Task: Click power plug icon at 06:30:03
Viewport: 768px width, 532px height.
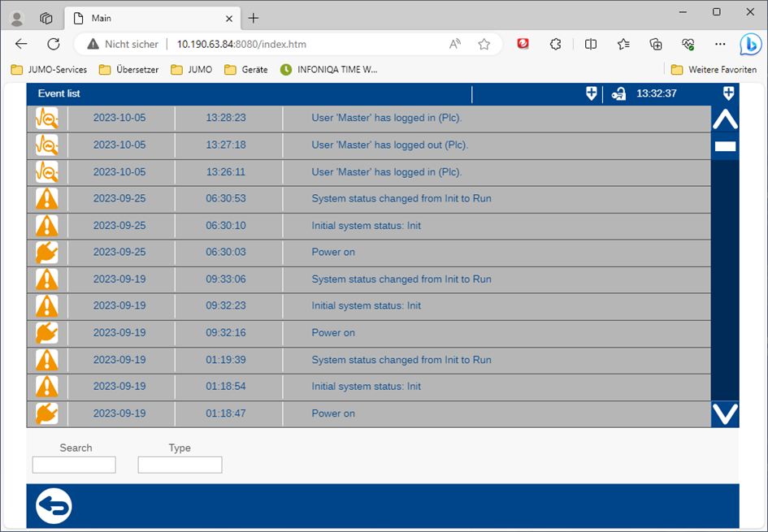Action: 47,253
